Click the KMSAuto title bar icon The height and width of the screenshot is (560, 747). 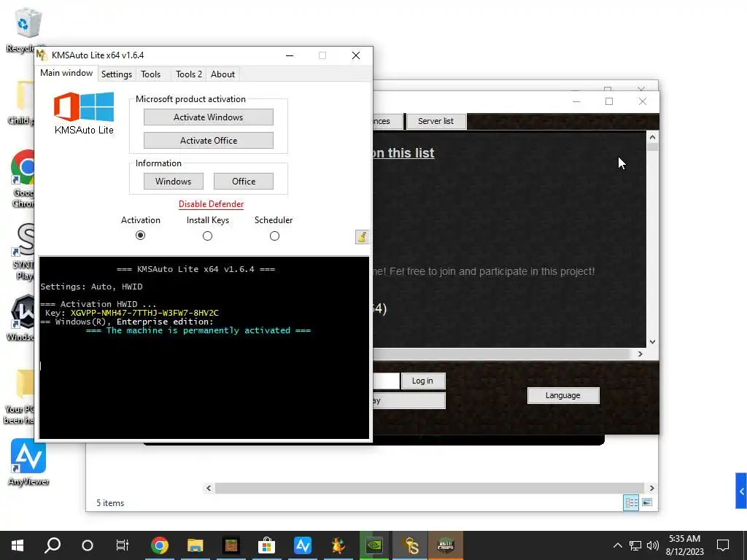(42, 55)
